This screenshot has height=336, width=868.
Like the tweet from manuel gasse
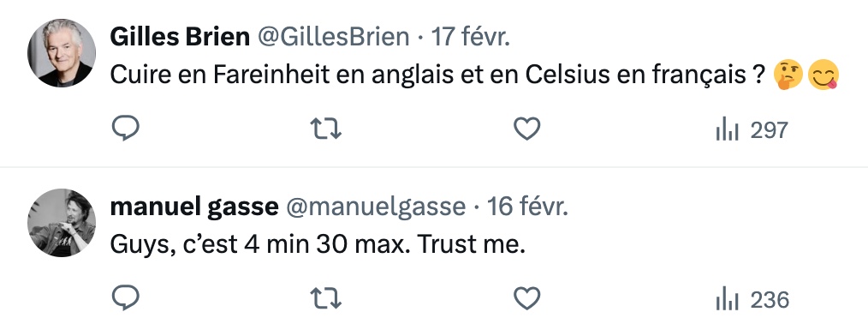[526, 299]
